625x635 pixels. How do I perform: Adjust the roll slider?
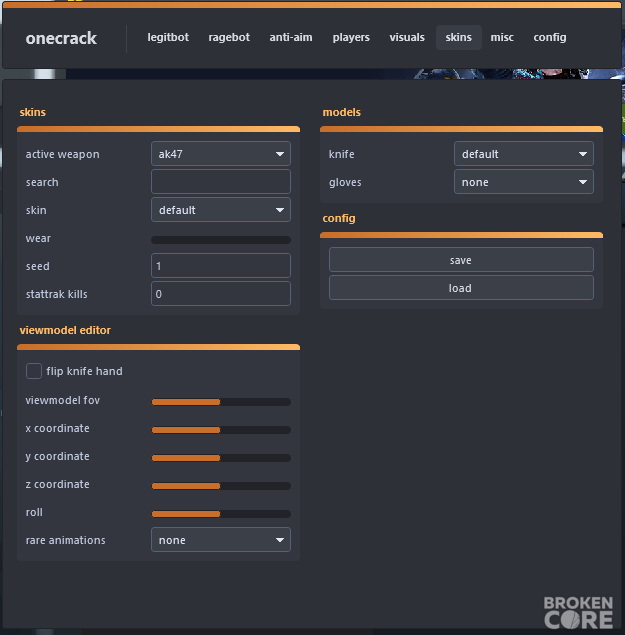(x=221, y=514)
